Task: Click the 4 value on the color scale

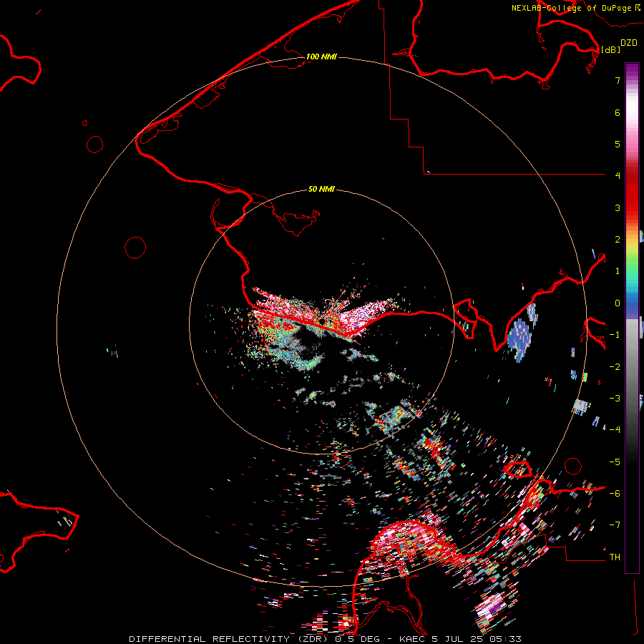Action: (618, 176)
